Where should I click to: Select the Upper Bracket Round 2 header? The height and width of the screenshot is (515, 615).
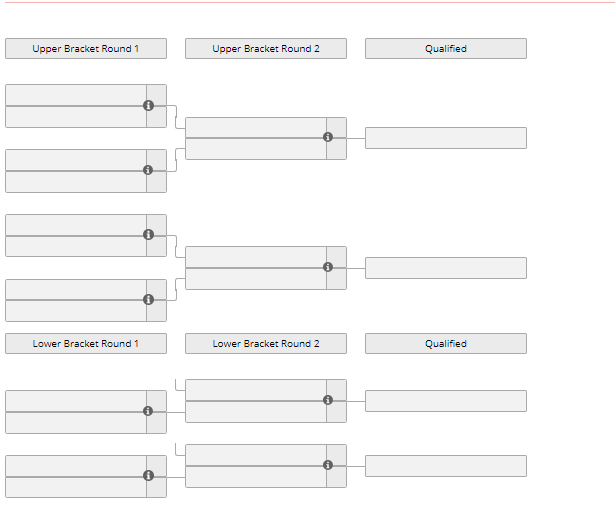[266, 49]
